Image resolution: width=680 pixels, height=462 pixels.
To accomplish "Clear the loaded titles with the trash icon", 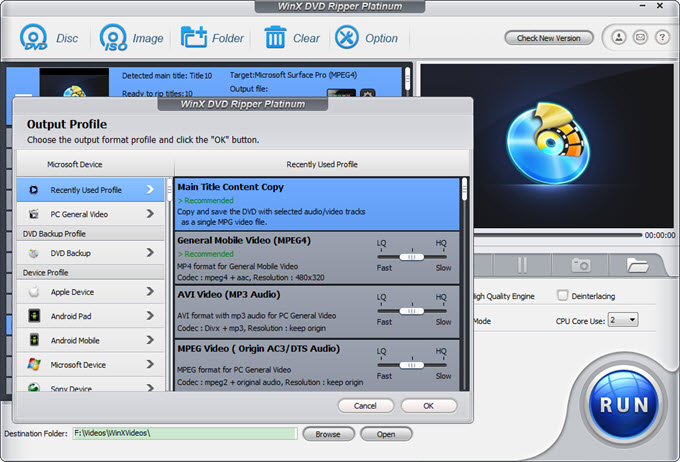I will (275, 37).
